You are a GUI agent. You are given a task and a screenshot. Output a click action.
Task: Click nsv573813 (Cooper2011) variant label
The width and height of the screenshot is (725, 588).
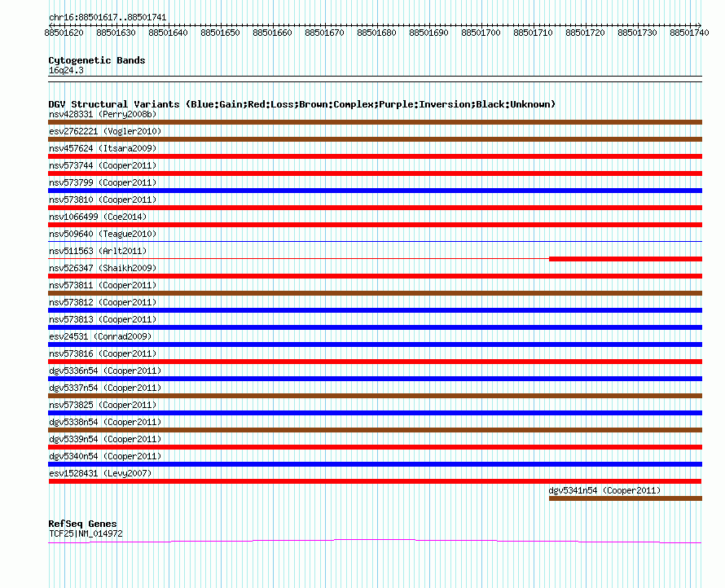pos(103,319)
